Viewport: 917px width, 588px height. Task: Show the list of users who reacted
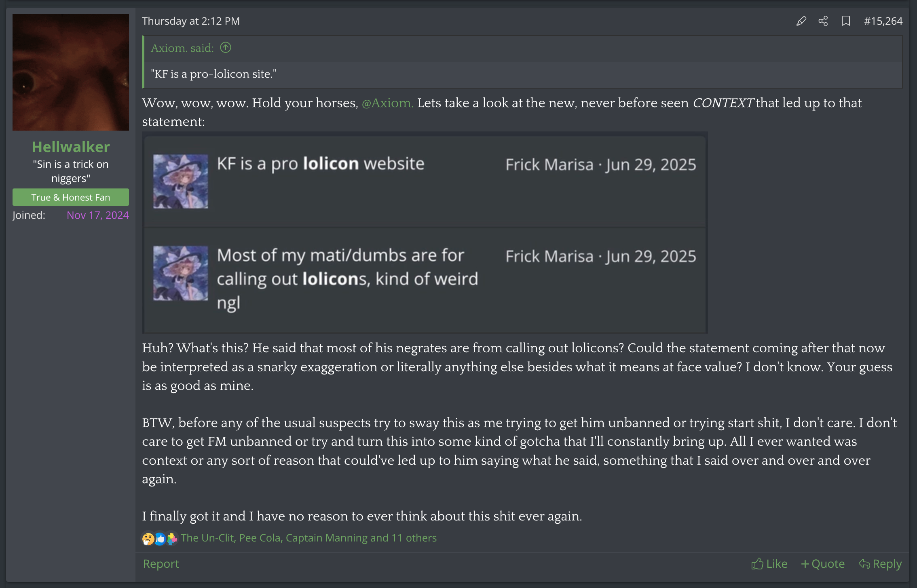pyautogui.click(x=308, y=538)
